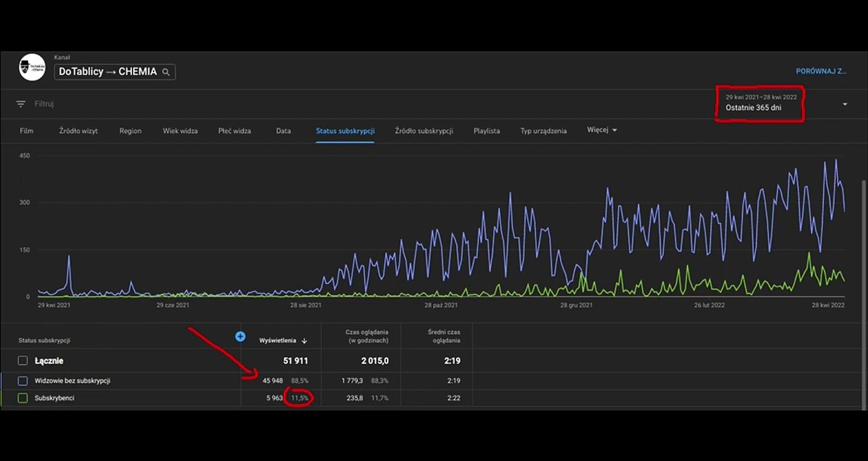Select the total watch time 2 015,0
868x461 pixels.
tap(375, 361)
